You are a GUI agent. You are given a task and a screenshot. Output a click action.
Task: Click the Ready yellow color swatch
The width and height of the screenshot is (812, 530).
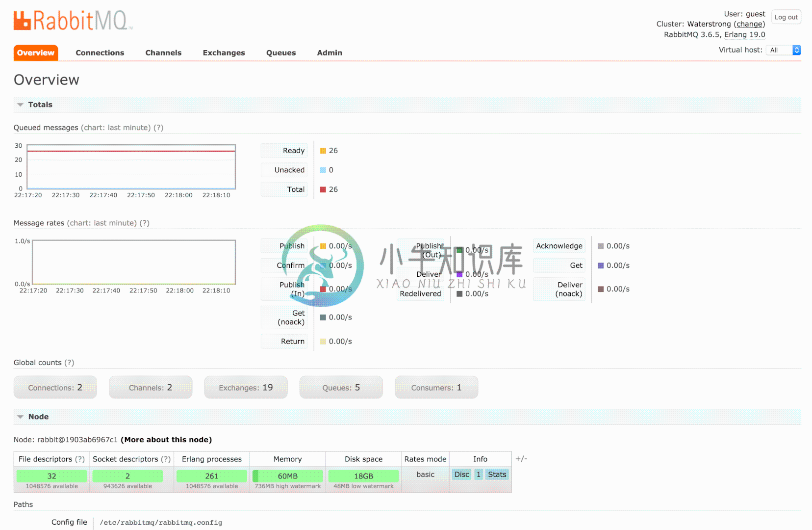pyautogui.click(x=323, y=151)
